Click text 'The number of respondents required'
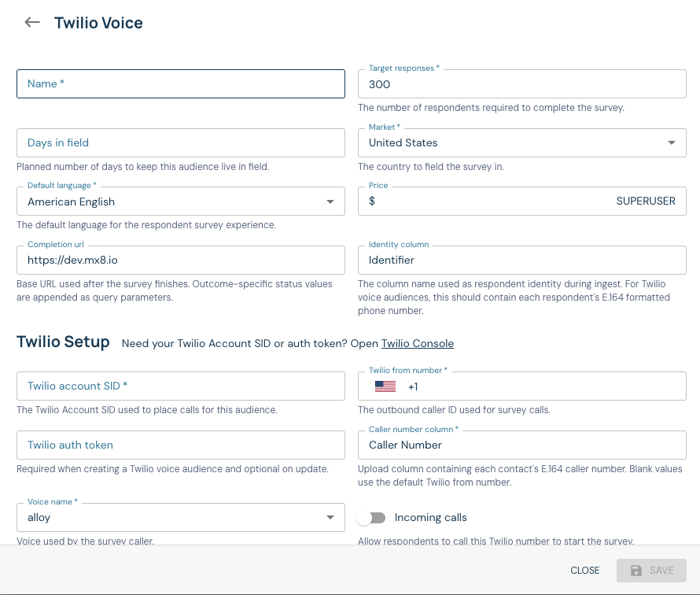Viewport: 700px width, 595px height. coord(437,108)
